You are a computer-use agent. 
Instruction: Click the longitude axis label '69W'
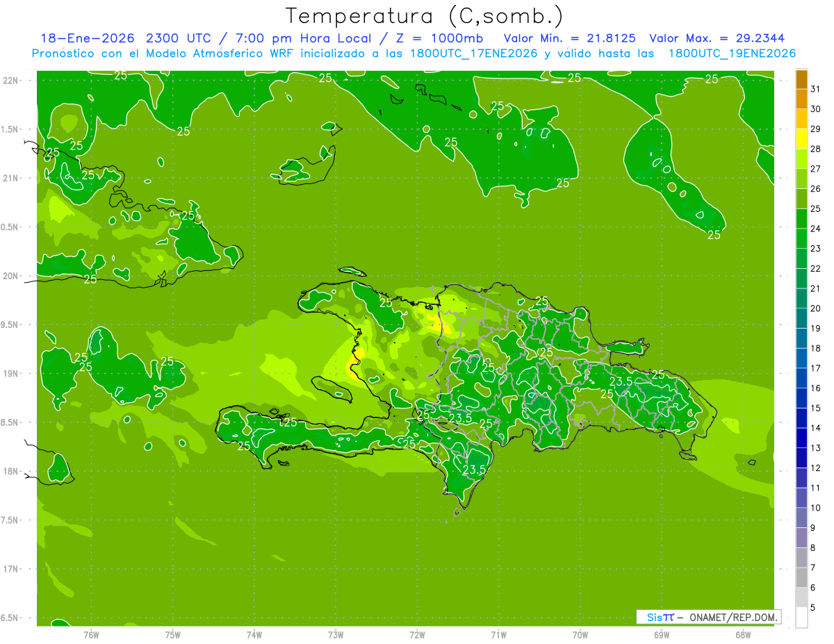click(662, 635)
